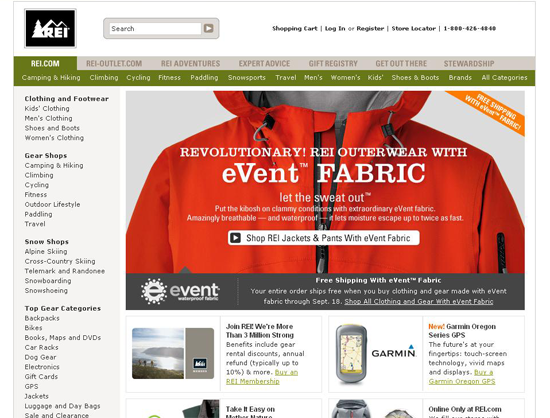Select Fitness in green menu bar
Screen dimensions: 550x418
(x=169, y=77)
